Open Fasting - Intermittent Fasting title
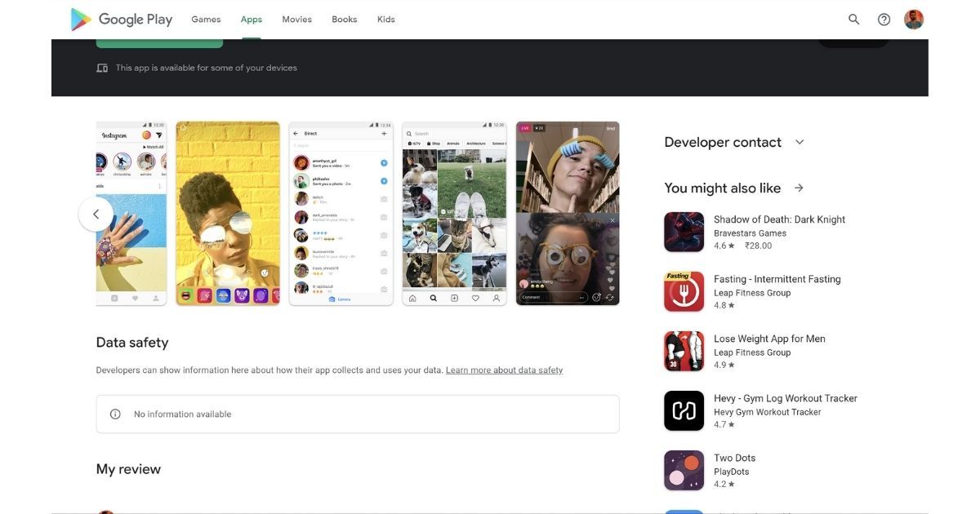This screenshot has width=980, height=514. 777,279
